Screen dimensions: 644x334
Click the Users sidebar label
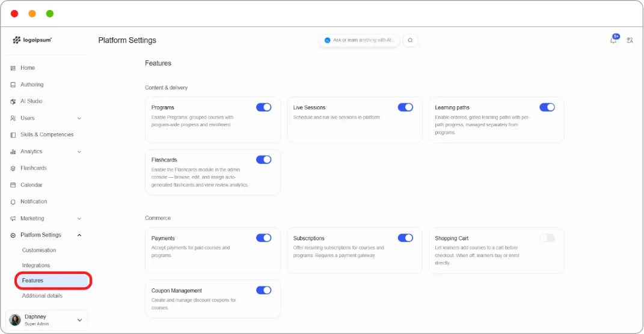point(28,118)
